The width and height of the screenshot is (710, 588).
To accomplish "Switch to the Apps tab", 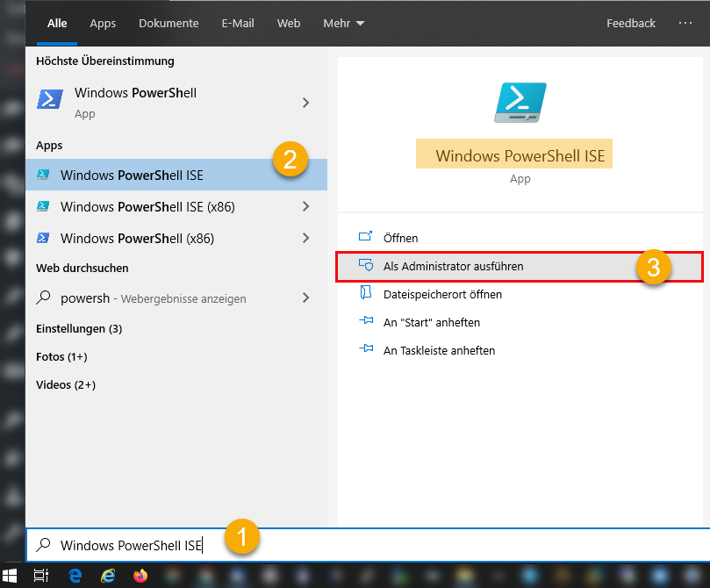I will 103,23.
